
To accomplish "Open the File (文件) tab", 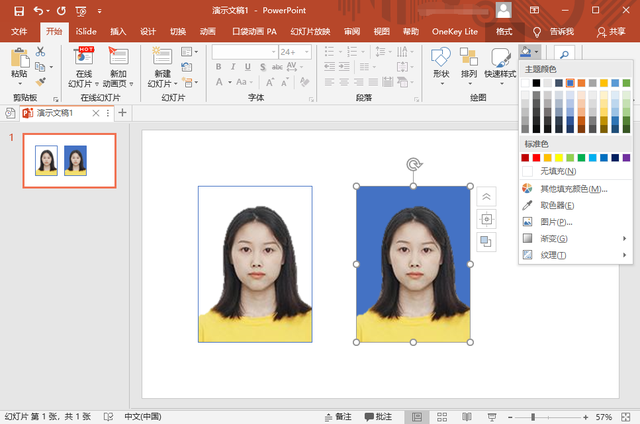I will coord(19,32).
